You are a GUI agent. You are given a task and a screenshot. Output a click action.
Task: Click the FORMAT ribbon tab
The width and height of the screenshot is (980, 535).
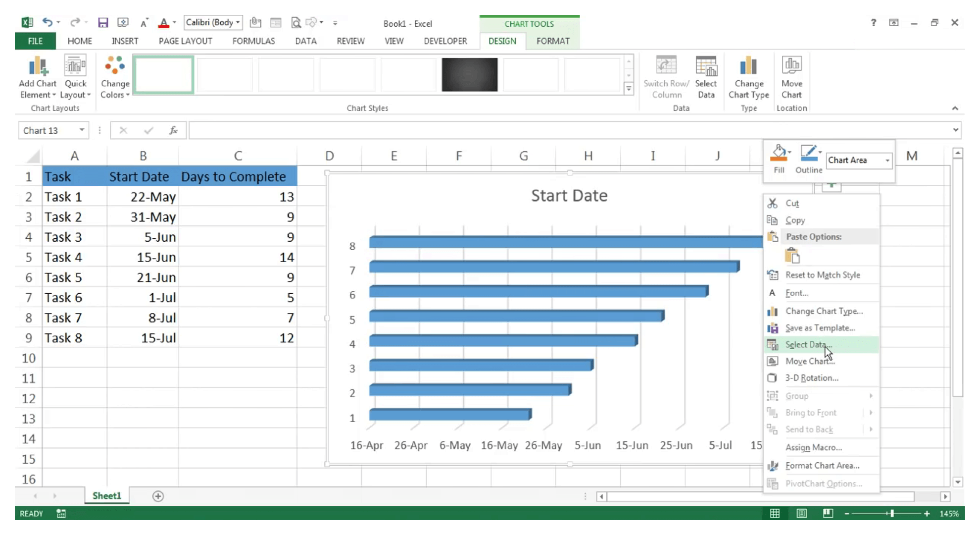pyautogui.click(x=553, y=41)
